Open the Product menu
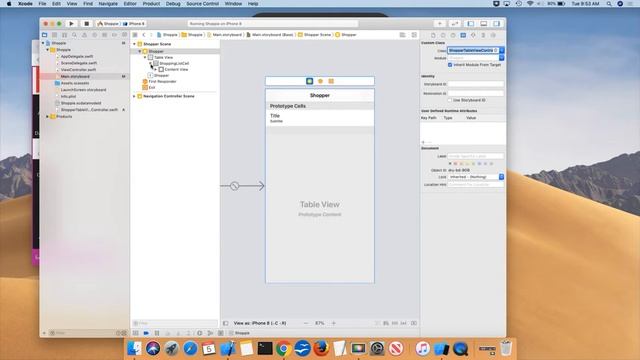The height and width of the screenshot is (360, 640). [x=151, y=4]
